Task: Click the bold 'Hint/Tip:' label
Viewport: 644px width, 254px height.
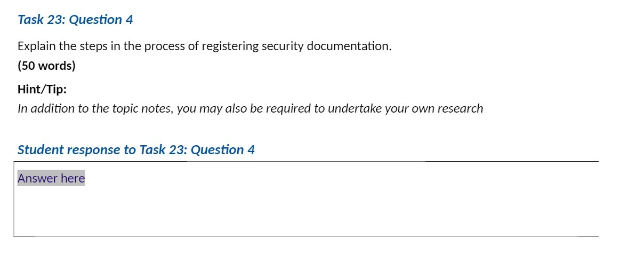Action: (42, 89)
